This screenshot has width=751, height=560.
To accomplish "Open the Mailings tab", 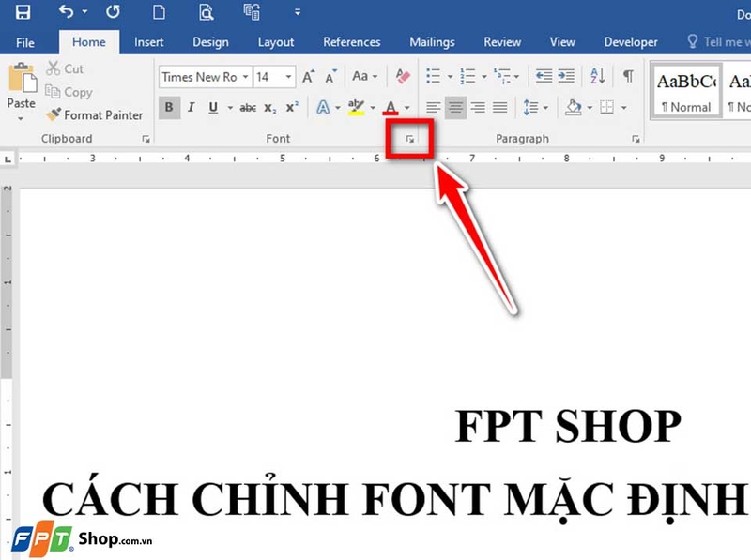I will pos(432,42).
